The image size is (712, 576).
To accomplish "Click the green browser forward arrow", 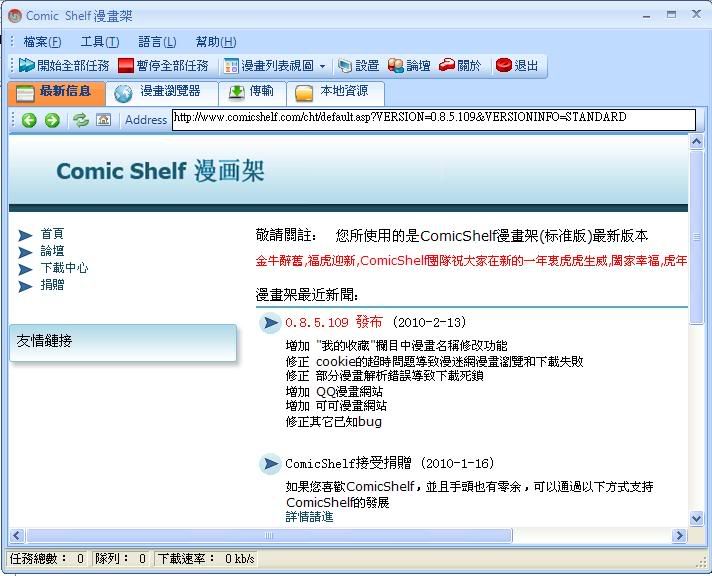I will 51,120.
